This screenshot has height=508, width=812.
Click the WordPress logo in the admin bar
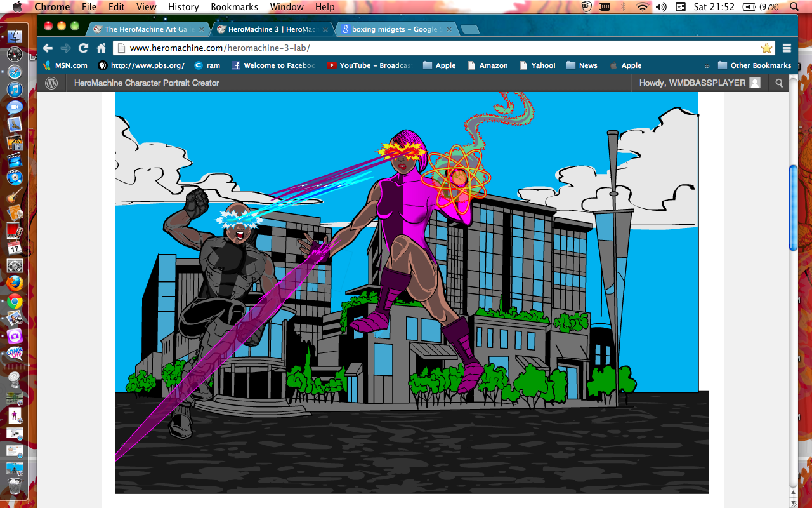click(51, 83)
